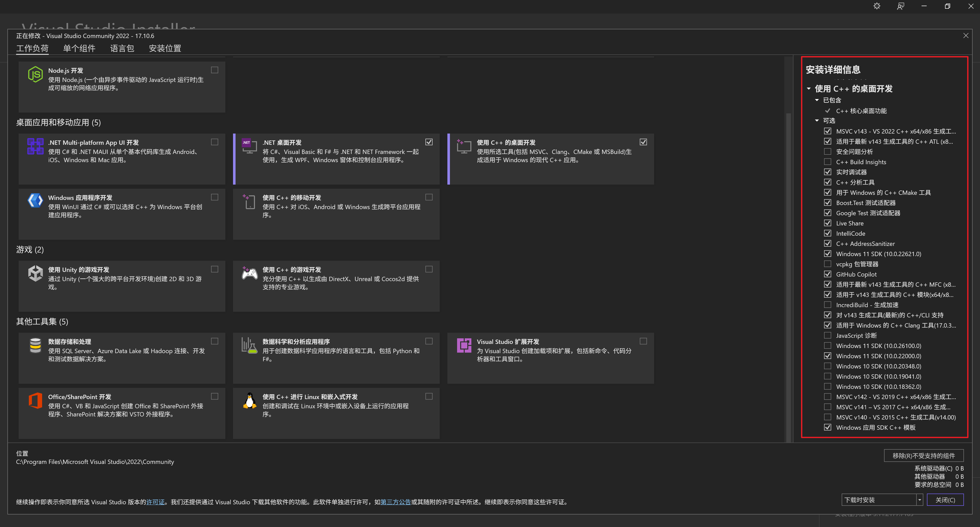Click the feedback person icon in title bar
This screenshot has width=980, height=527.
[900, 6]
